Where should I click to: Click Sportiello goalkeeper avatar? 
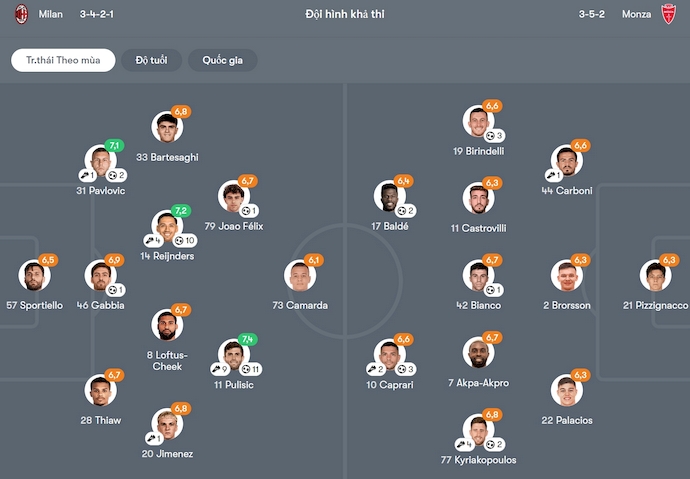[x=33, y=275]
